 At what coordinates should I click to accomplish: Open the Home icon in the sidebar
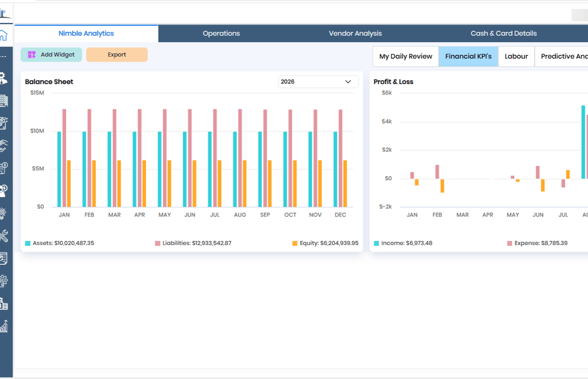(4, 35)
